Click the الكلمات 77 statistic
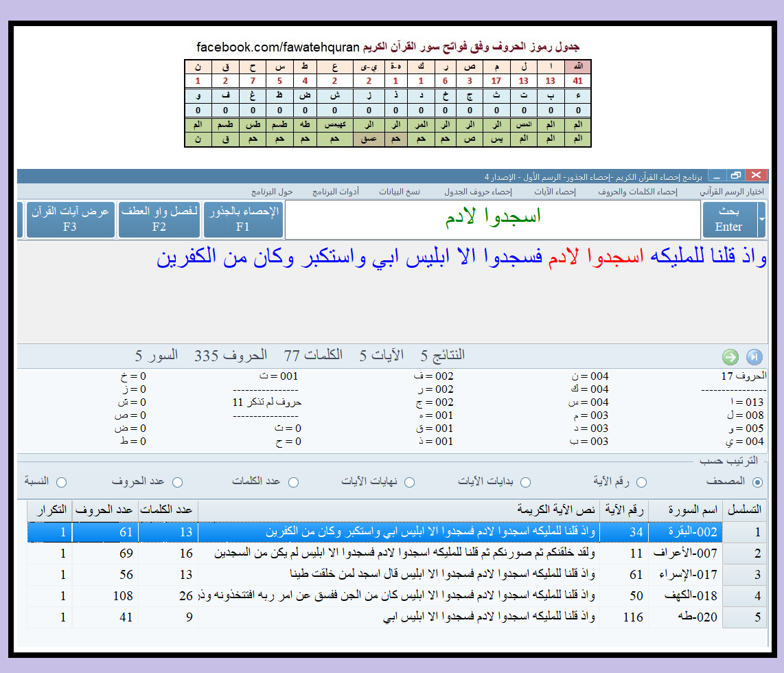Screen dimensions: 784x673 point(313,356)
